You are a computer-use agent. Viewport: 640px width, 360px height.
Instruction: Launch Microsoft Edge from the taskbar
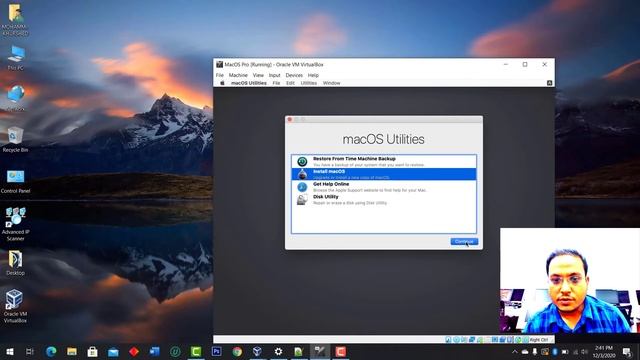tap(51, 351)
